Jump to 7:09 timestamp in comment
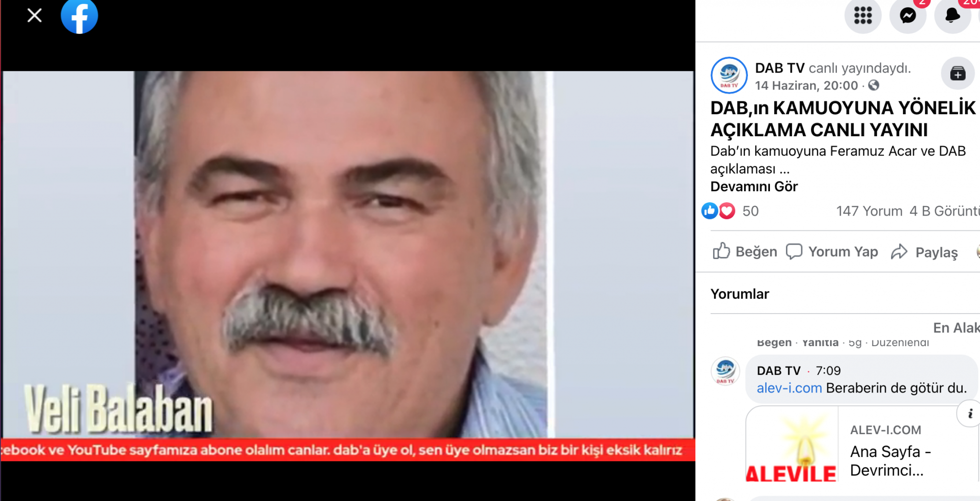The image size is (980, 501). pyautogui.click(x=828, y=371)
